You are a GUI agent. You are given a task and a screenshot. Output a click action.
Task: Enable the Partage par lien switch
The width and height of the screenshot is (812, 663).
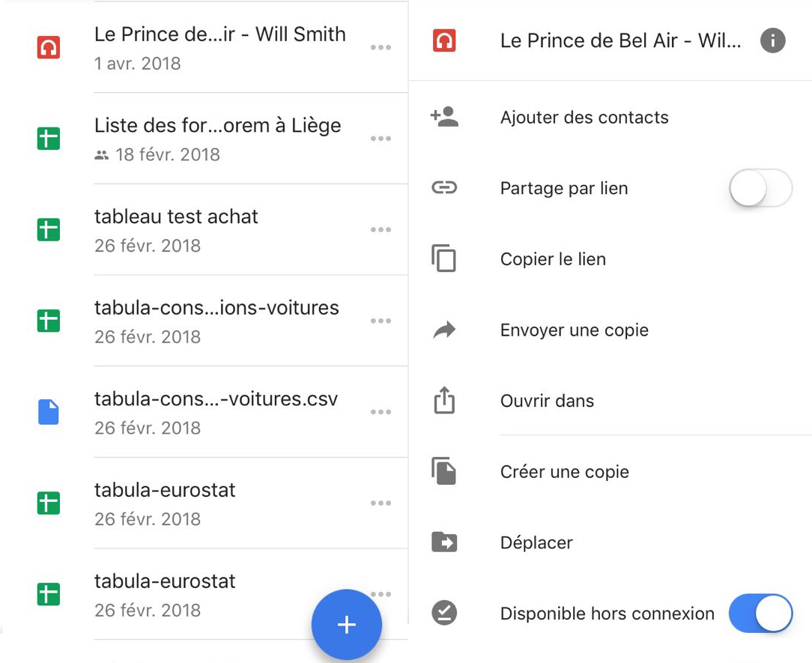tap(761, 187)
